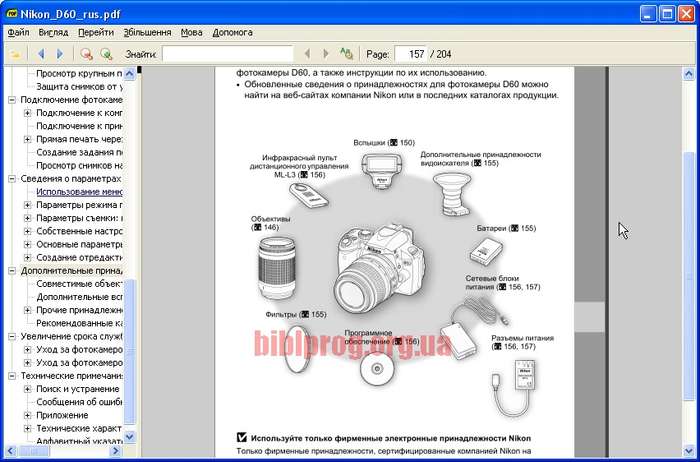This screenshot has height=462, width=700.
Task: Minimize the Nikon_D60_rus.pdf window
Action: click(648, 14)
